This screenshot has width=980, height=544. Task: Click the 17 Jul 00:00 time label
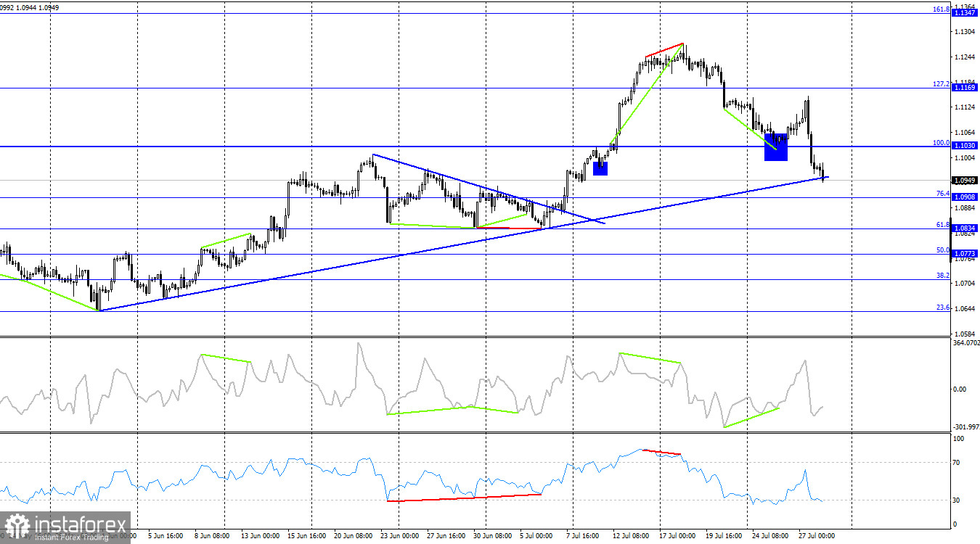pyautogui.click(x=677, y=536)
